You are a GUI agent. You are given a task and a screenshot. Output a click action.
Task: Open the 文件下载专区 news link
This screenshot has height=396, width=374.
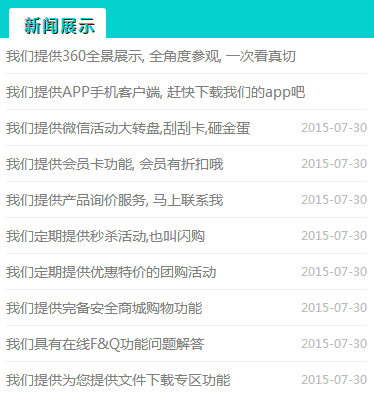(118, 380)
